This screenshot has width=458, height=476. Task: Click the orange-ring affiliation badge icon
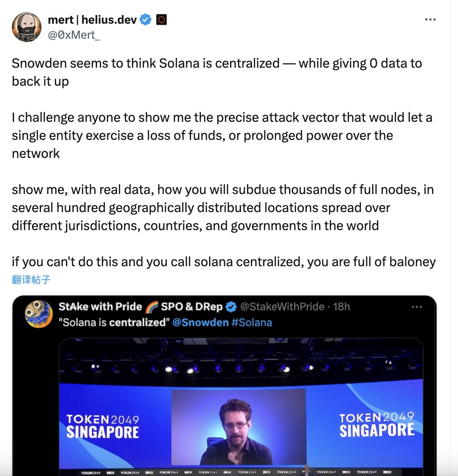coord(161,20)
